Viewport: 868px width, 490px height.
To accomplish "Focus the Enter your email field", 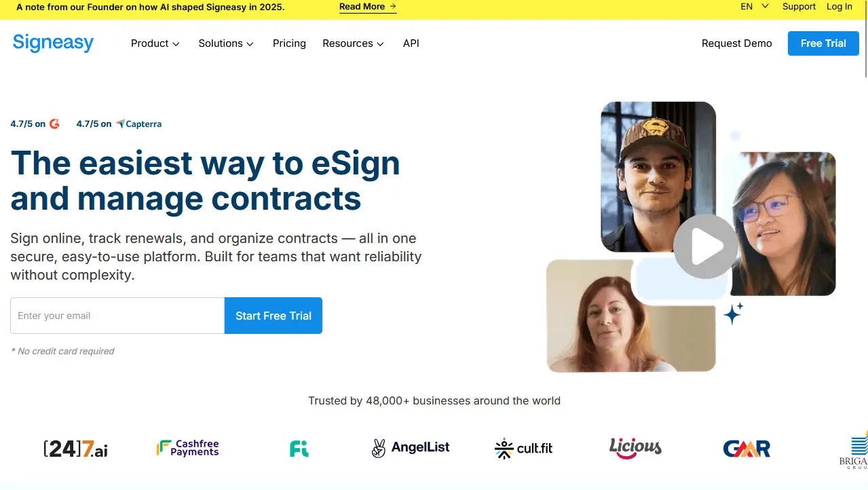I will pos(117,316).
